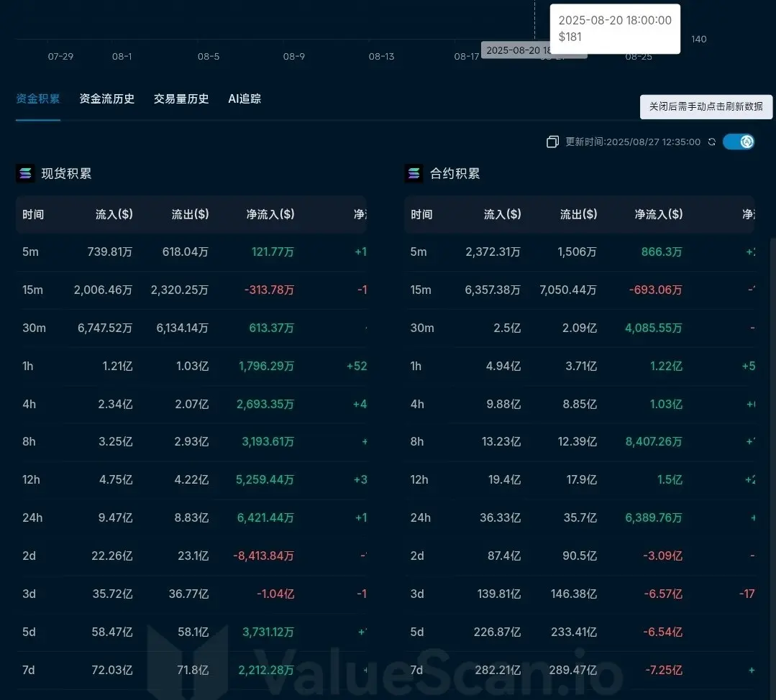This screenshot has width=776, height=700.
Task: Click the 关闭后需手动点击刷新数据 tooltip
Action: [x=706, y=107]
